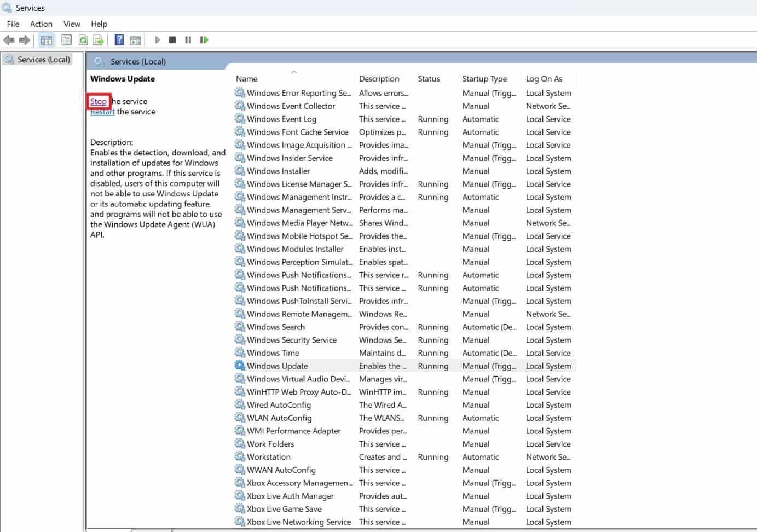Select the Xbox Live Networking Service row
Image resolution: width=757 pixels, height=532 pixels.
click(405, 522)
